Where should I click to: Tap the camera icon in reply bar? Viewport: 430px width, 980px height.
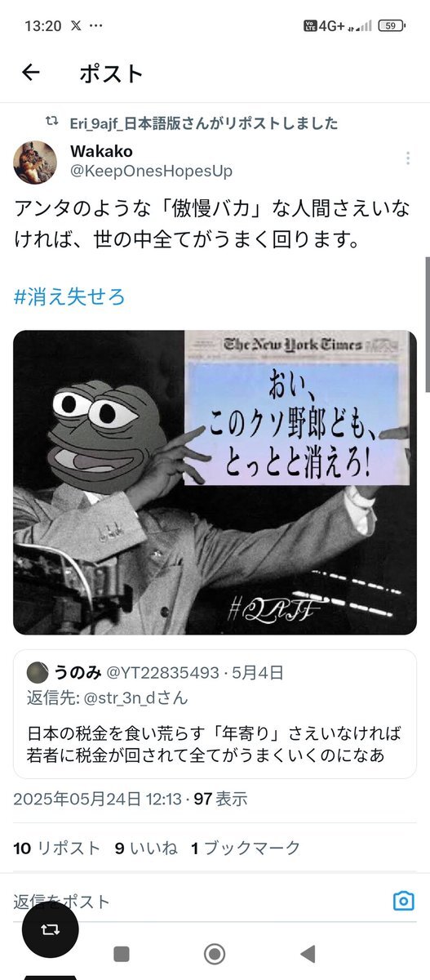(x=403, y=901)
